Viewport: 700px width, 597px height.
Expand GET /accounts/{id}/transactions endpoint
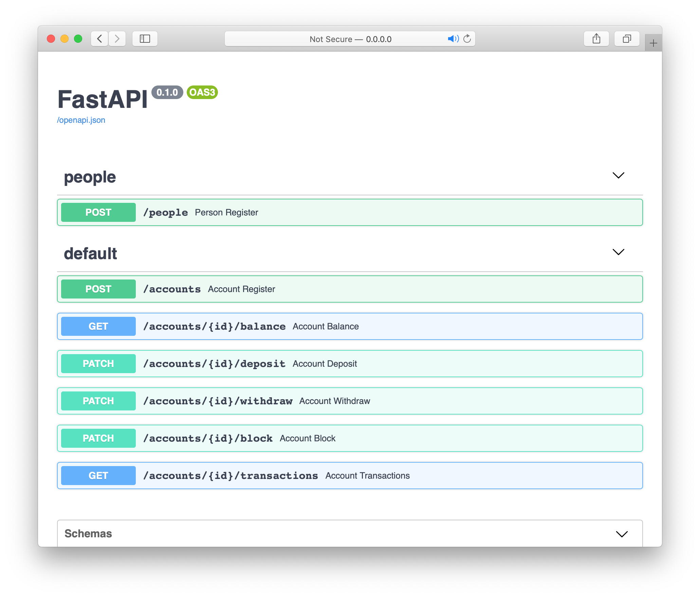point(350,476)
